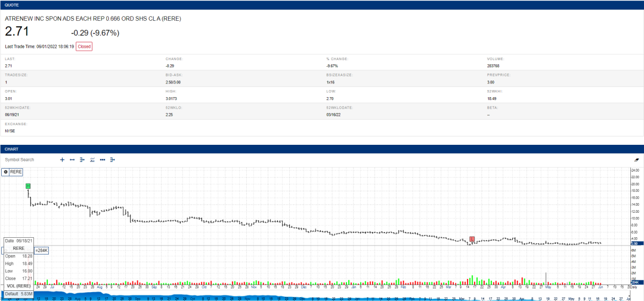Click the green H high marker on chart
Image resolution: width=644 pixels, height=301 pixels.
[x=29, y=185]
